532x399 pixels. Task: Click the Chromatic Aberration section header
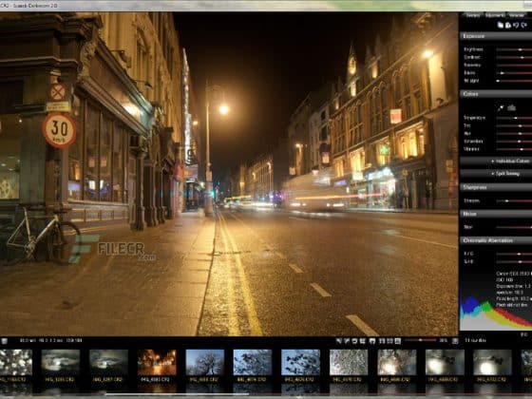point(496,240)
